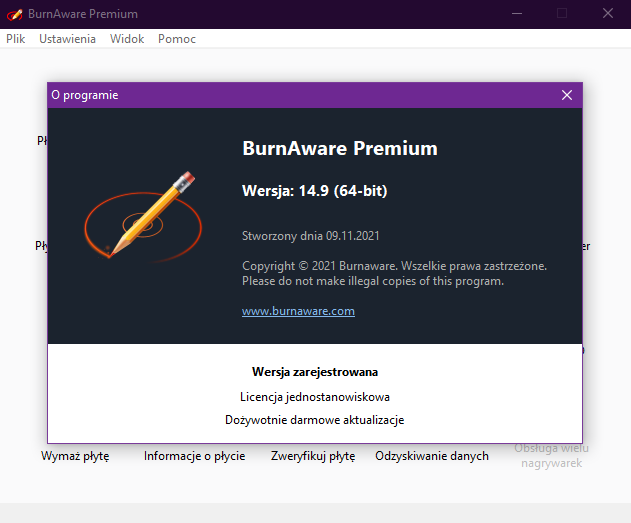The height and width of the screenshot is (523, 631).
Task: Open the www.burnaware.com link
Action: click(298, 311)
